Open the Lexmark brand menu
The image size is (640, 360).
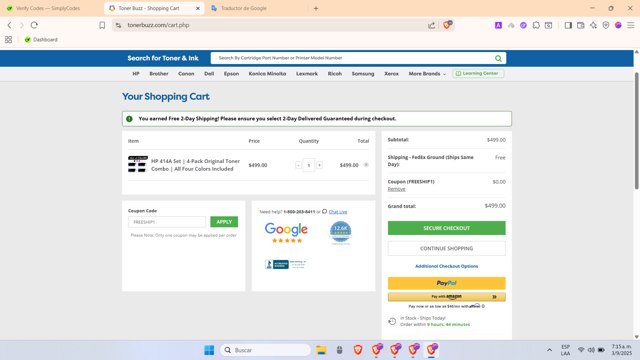[307, 74]
